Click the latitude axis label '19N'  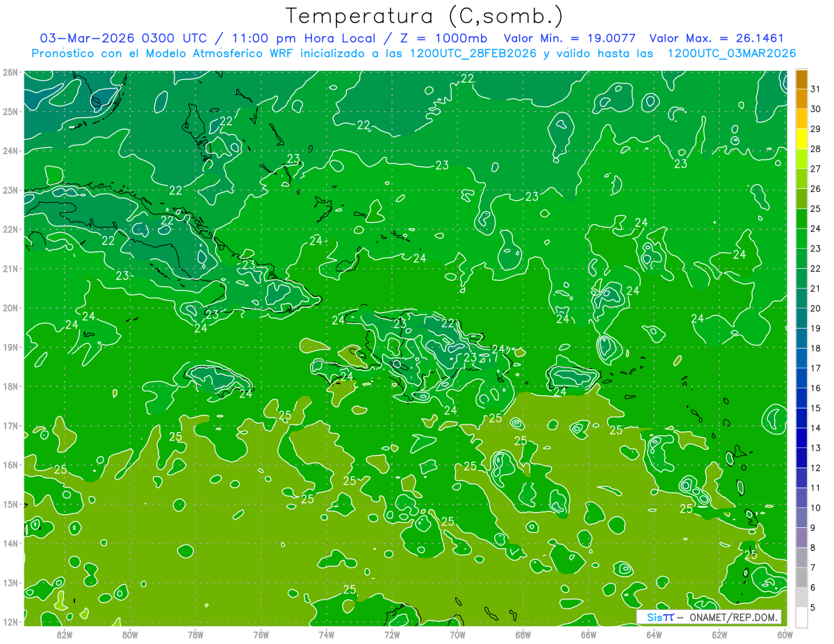point(10,347)
